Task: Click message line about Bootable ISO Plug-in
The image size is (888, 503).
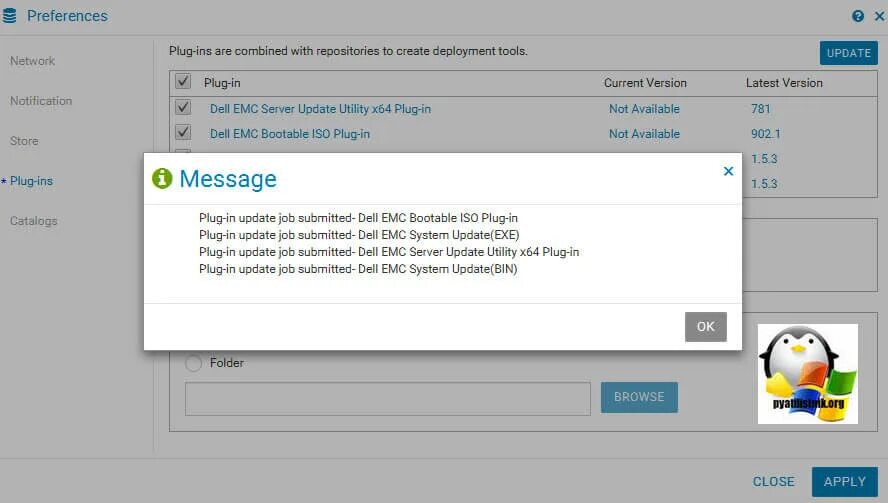Action: 358,218
